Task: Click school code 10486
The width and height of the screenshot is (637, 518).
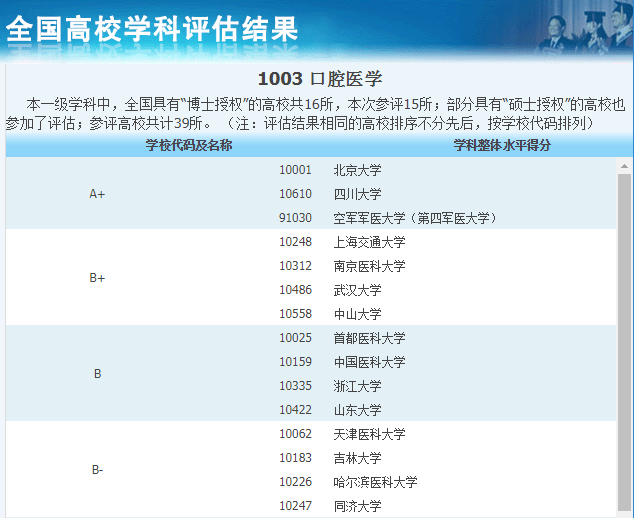Action: 295,290
